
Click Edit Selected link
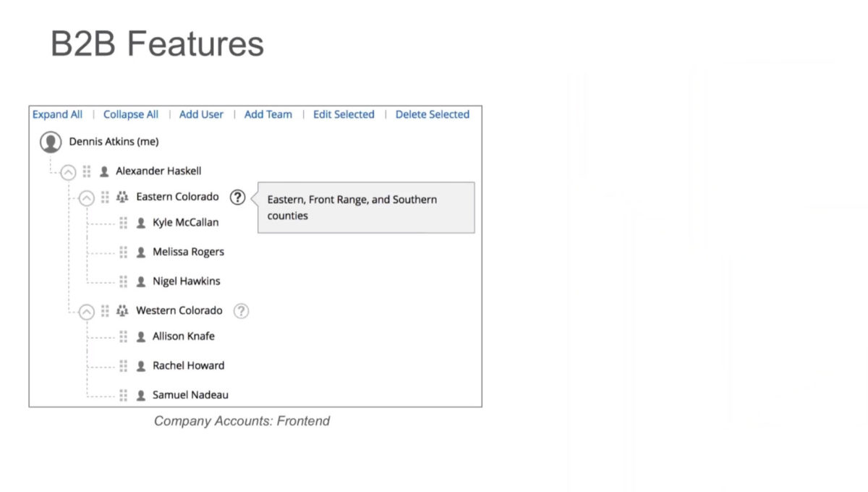(x=344, y=114)
